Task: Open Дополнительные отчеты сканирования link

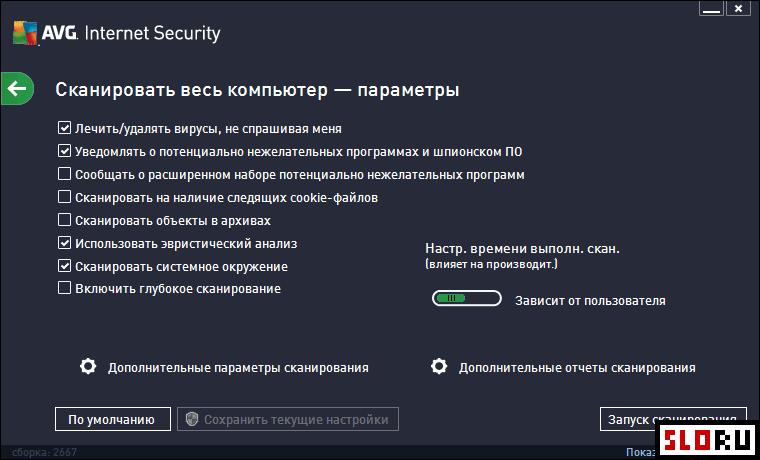Action: pos(577,367)
